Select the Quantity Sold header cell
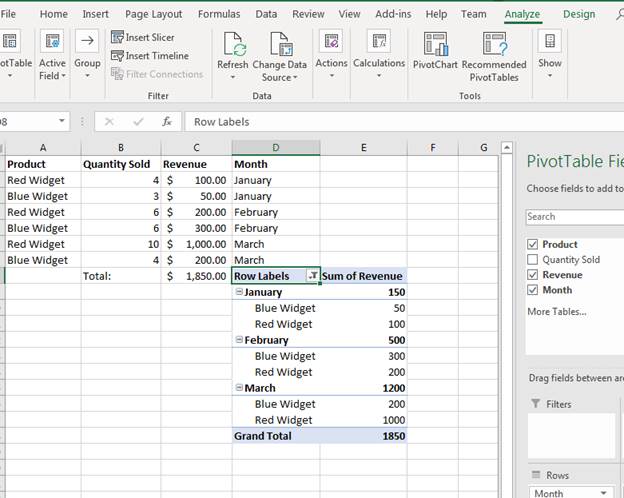The height and width of the screenshot is (498, 624). tap(121, 164)
